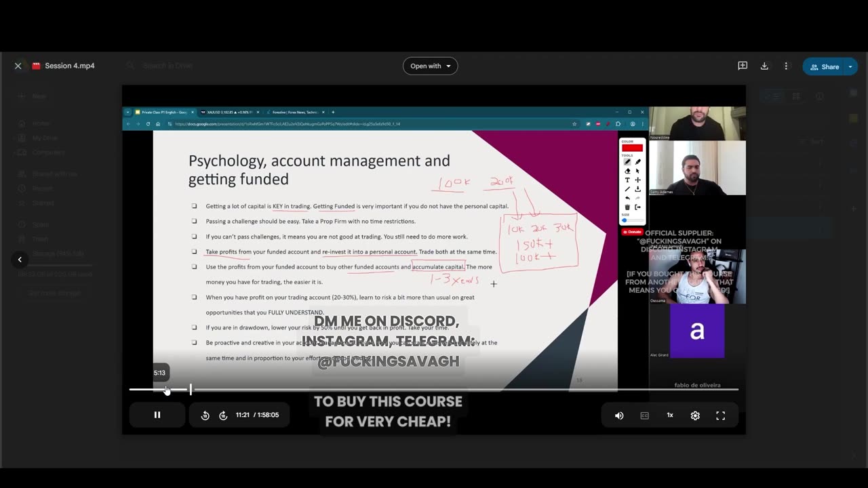
Task: Open the browser profile avatar icon
Action: (x=633, y=124)
